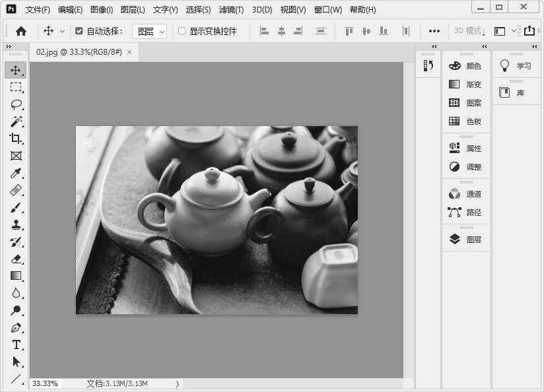This screenshot has height=392, width=544.
Task: Close the 02.jpg document tab
Action: coord(129,52)
